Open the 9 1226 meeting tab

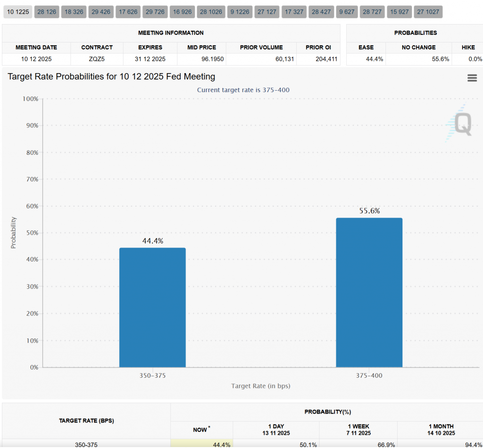240,12
